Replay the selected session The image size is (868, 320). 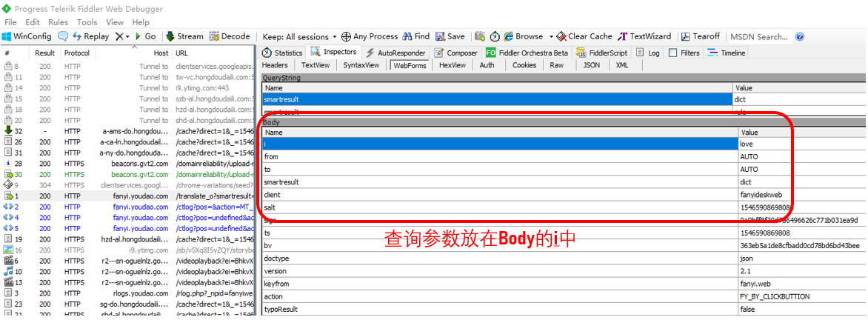[x=90, y=36]
